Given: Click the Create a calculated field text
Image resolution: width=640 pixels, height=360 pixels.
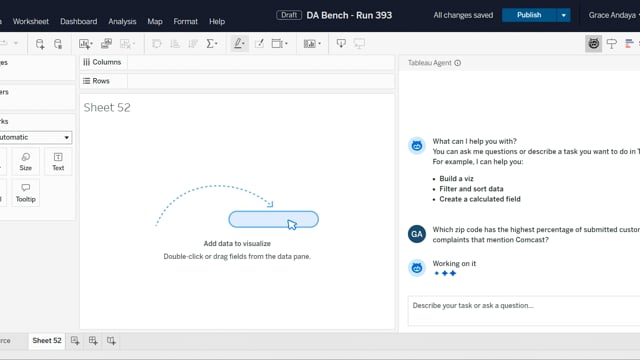Looking at the screenshot, I should click(x=480, y=199).
